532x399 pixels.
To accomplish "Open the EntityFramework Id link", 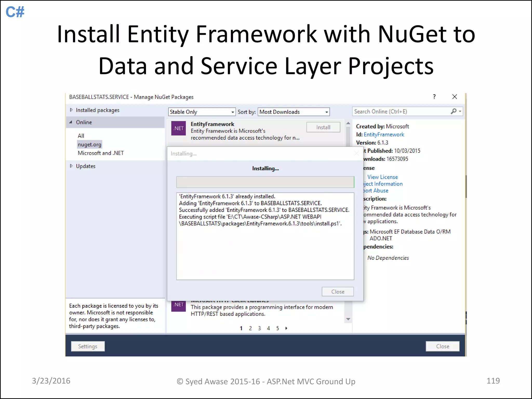I will pyautogui.click(x=384, y=135).
